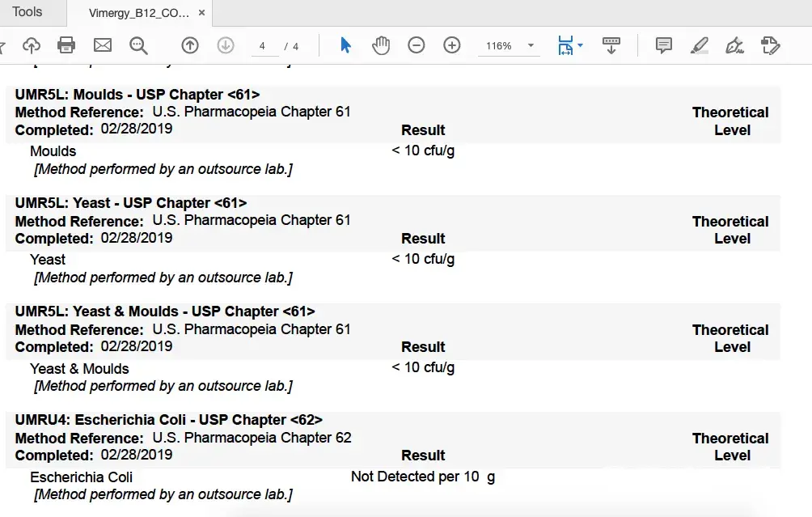Click the page number input field
Image resolution: width=812 pixels, height=517 pixels.
pos(263,46)
